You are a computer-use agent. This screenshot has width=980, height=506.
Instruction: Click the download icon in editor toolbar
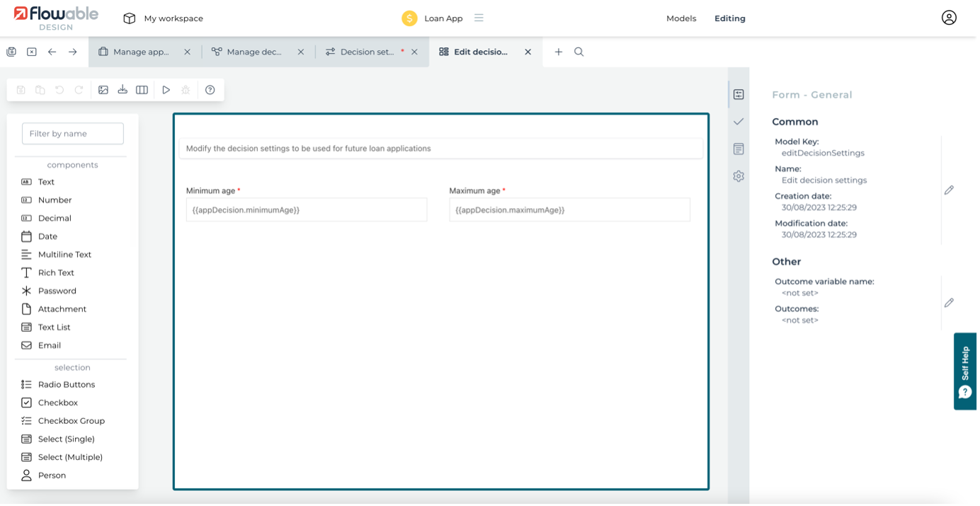122,90
